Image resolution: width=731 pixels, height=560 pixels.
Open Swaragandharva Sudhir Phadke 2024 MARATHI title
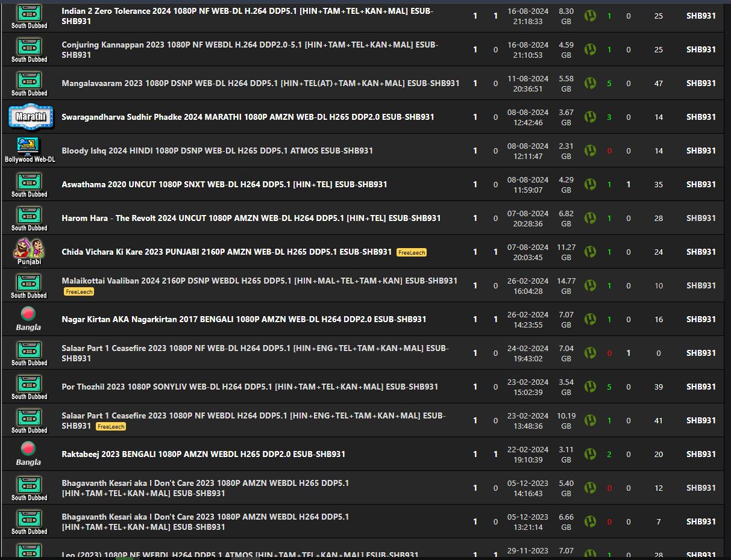248,117
